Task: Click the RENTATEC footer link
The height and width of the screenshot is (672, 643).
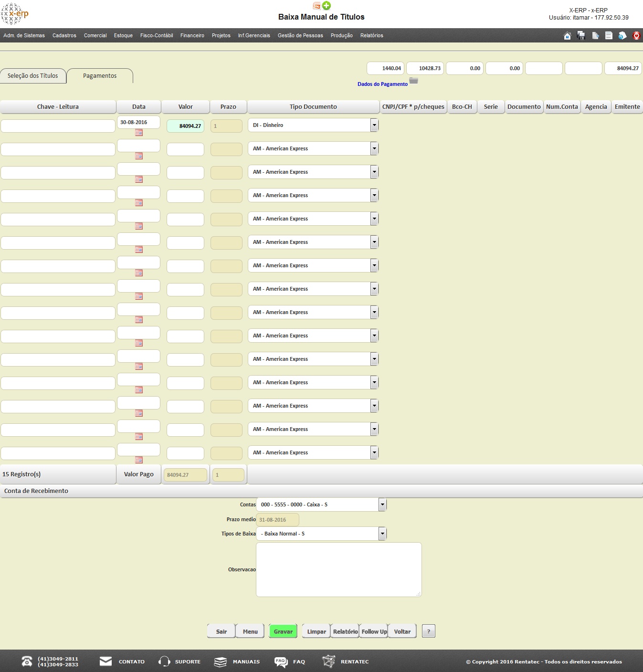Action: (x=355, y=661)
